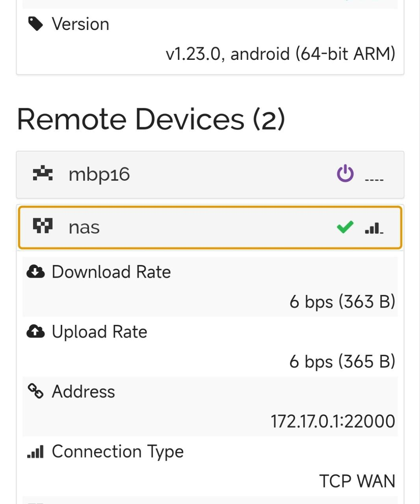Click the TCP WAN connection type value
Viewport: 420px width, 504px height.
coord(357,481)
